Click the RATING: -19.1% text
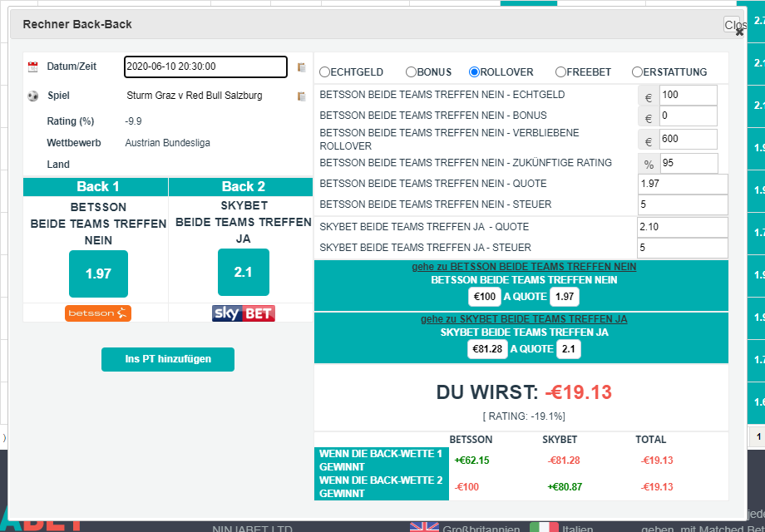This screenshot has width=765, height=532. pyautogui.click(x=524, y=416)
